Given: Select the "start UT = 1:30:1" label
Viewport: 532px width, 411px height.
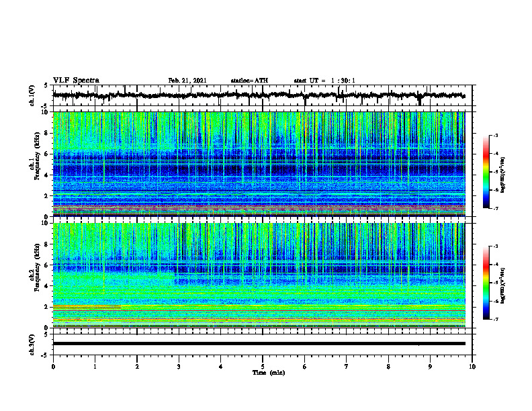Looking at the screenshot, I should (324, 81).
